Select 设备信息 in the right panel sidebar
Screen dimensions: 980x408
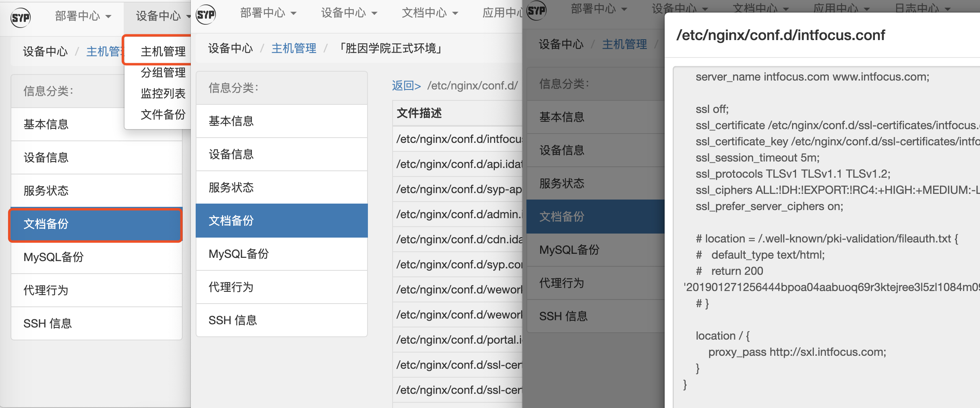click(596, 150)
